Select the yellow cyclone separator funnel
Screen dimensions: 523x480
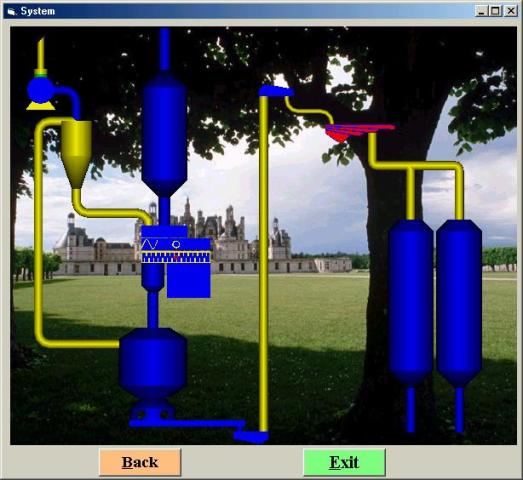point(76,154)
